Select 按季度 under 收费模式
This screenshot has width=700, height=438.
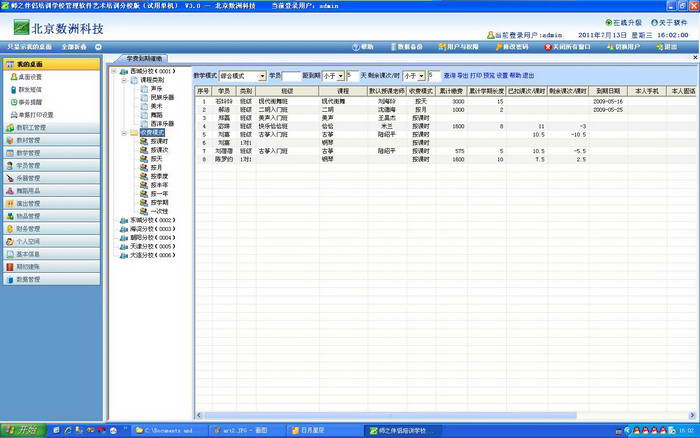[x=159, y=176]
